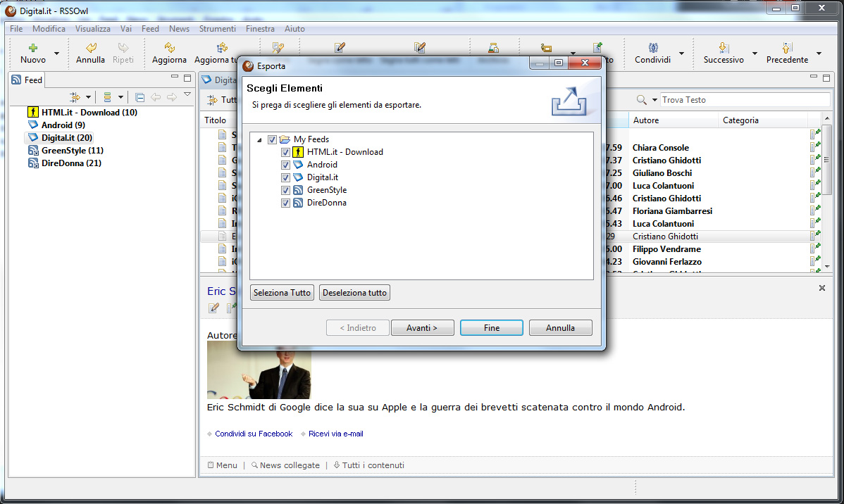Close the news preview with the X
844x504 pixels.
822,289
